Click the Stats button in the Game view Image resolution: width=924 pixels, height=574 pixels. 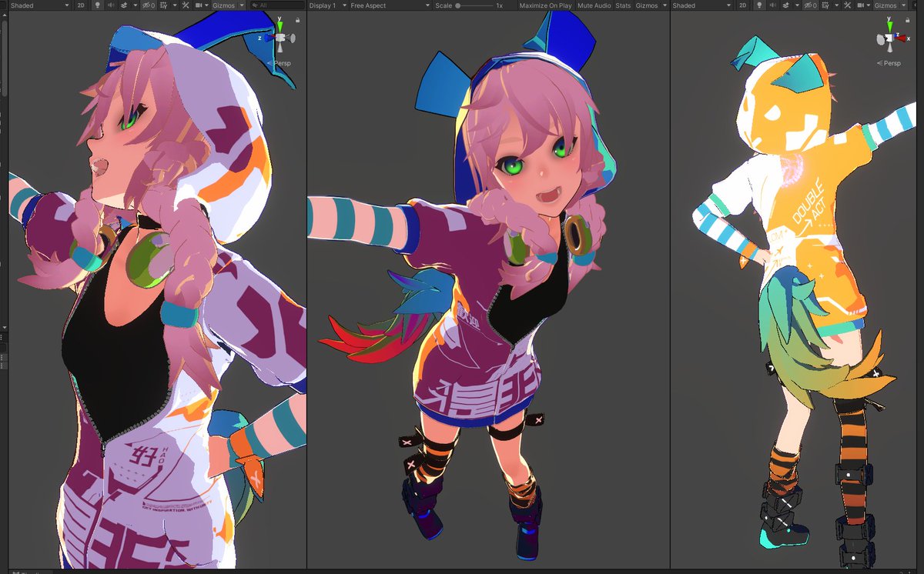[625, 5]
